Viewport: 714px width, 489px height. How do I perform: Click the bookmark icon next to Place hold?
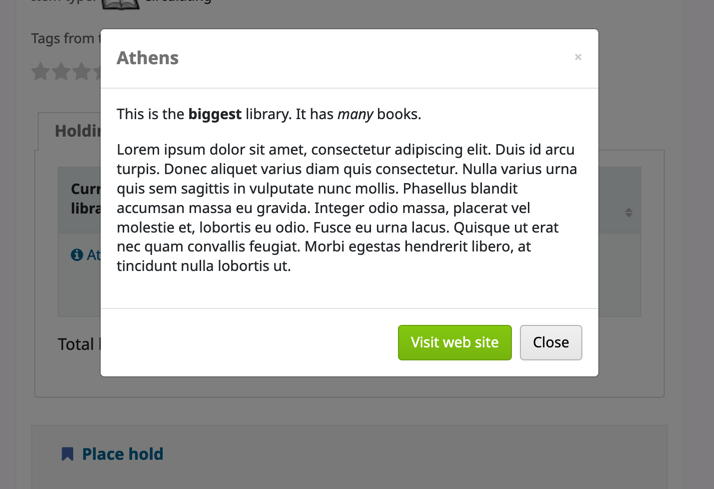[67, 454]
